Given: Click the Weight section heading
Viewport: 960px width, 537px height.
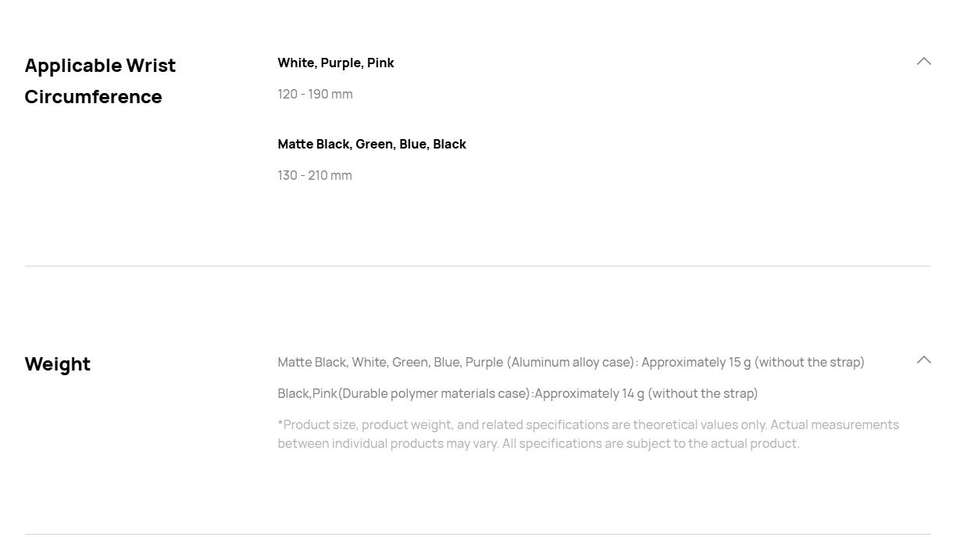Looking at the screenshot, I should point(57,364).
